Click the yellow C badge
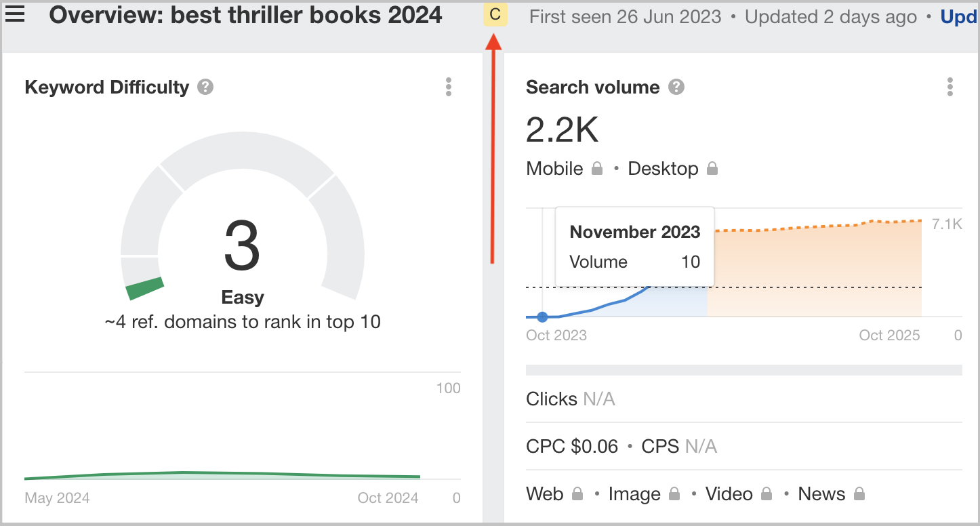980x526 pixels. 495,15
